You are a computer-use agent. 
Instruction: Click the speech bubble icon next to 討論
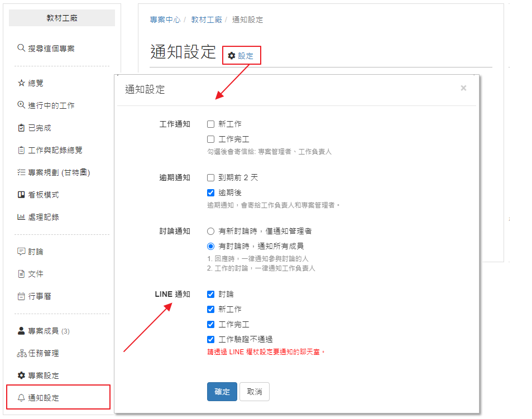coord(21,252)
